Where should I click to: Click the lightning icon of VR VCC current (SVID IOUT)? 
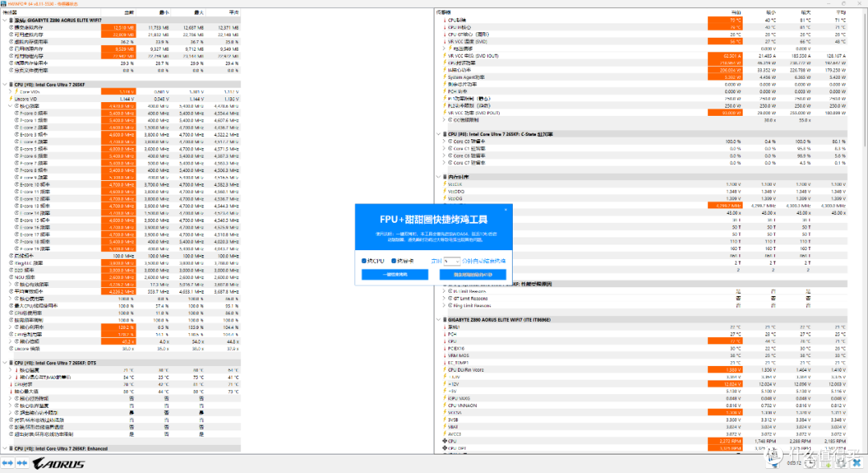[445, 56]
